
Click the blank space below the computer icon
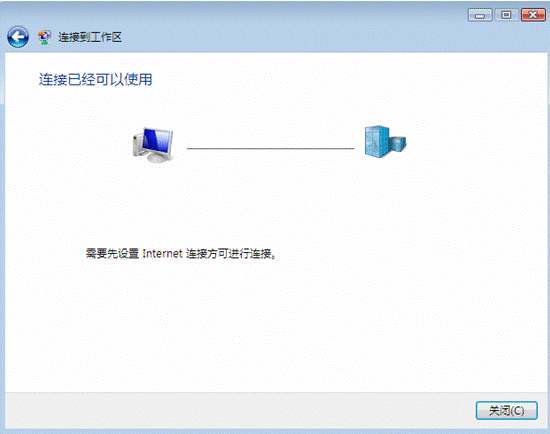pyautogui.click(x=154, y=196)
